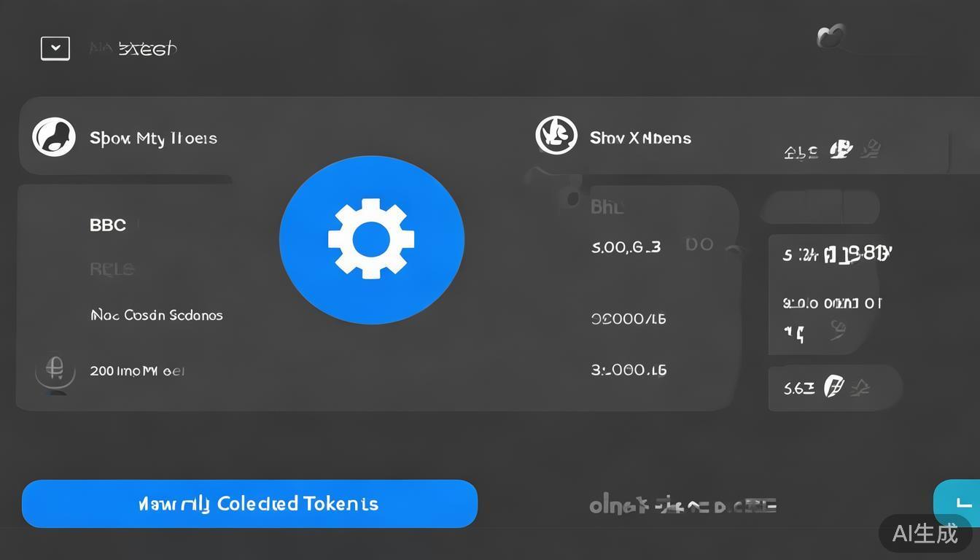The width and height of the screenshot is (980, 560).
Task: Click the white icon in the header row right side
Action: pyautogui.click(x=841, y=149)
